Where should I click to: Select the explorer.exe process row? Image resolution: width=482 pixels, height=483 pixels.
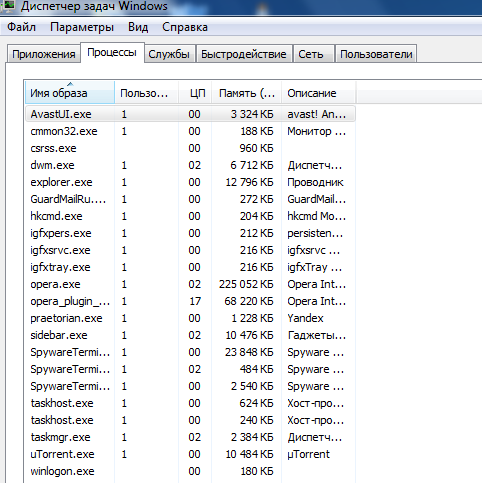pyautogui.click(x=190, y=182)
